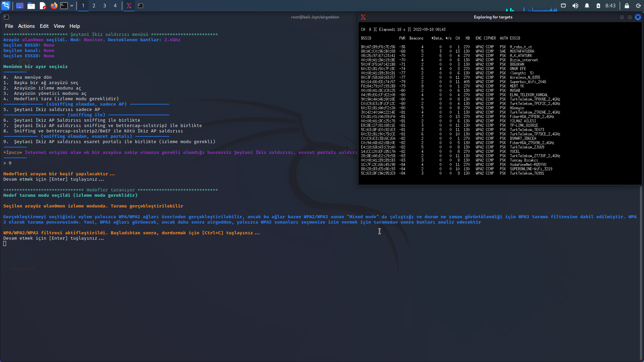
Task: Click the 'Exploring for targets' window title
Action: pos(493,17)
